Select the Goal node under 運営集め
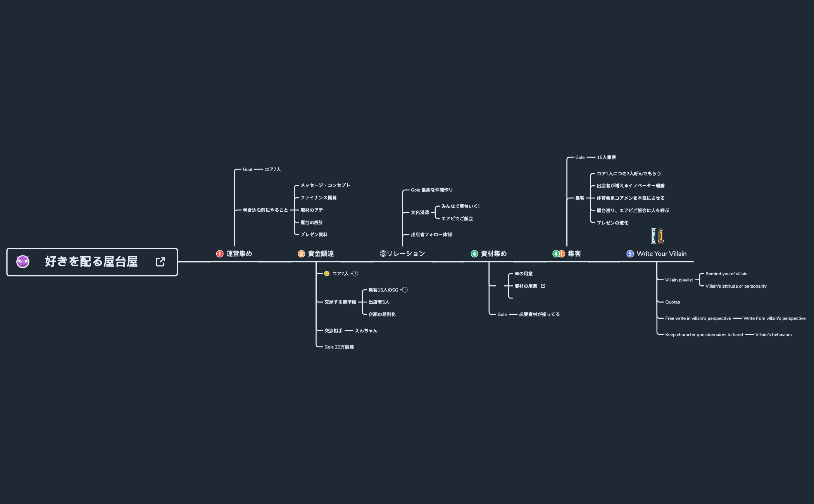814x504 pixels. click(247, 169)
